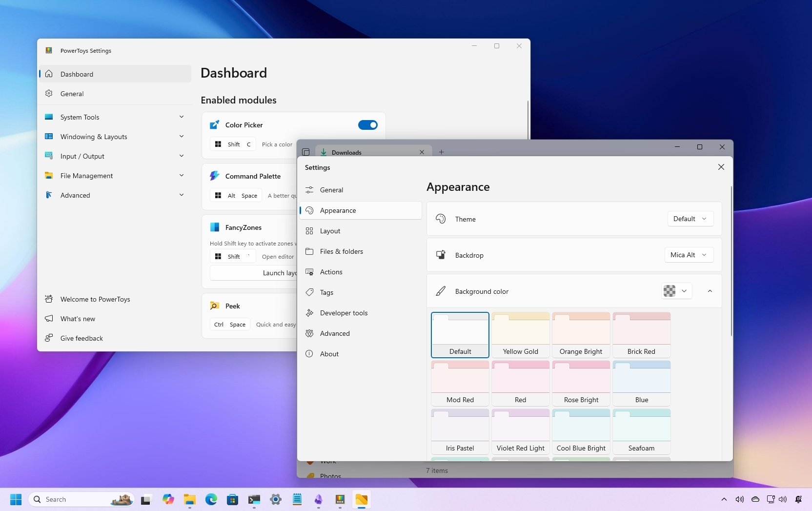The image size is (812, 511).
Task: Open the Files app icon on the taskbar
Action: (x=189, y=499)
